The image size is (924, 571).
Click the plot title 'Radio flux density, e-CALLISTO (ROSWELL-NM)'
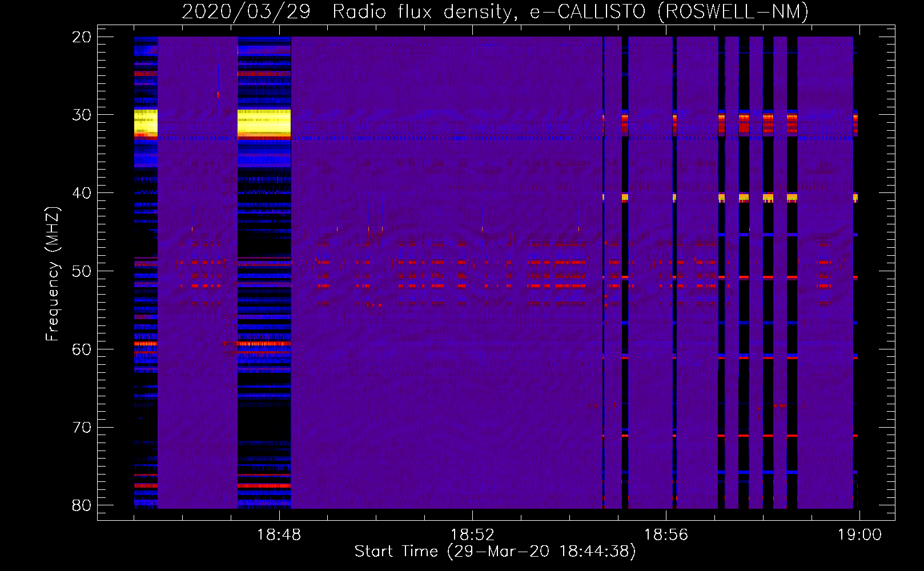(x=571, y=11)
